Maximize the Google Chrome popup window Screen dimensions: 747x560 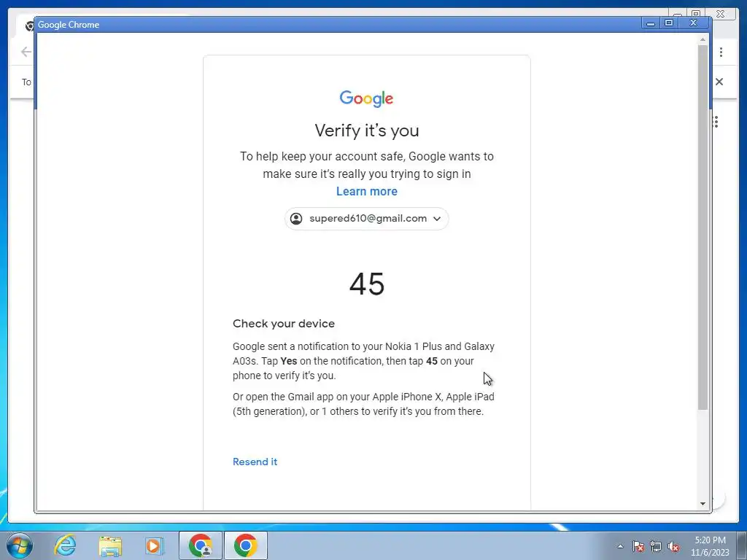[669, 23]
